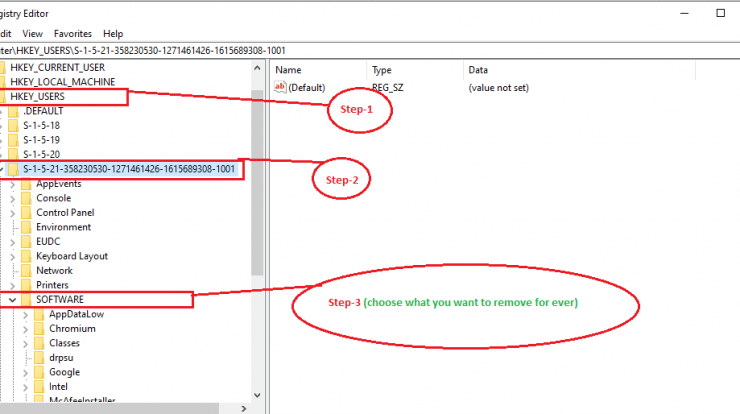The image size is (740, 414).
Task: Maximize the Registry Editor window
Action: click(721, 13)
